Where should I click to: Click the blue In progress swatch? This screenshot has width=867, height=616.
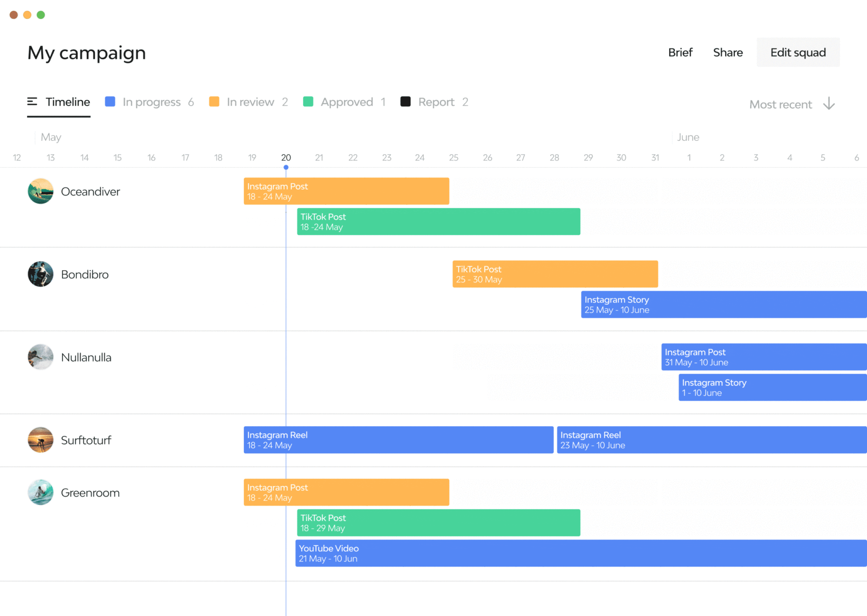tap(110, 102)
